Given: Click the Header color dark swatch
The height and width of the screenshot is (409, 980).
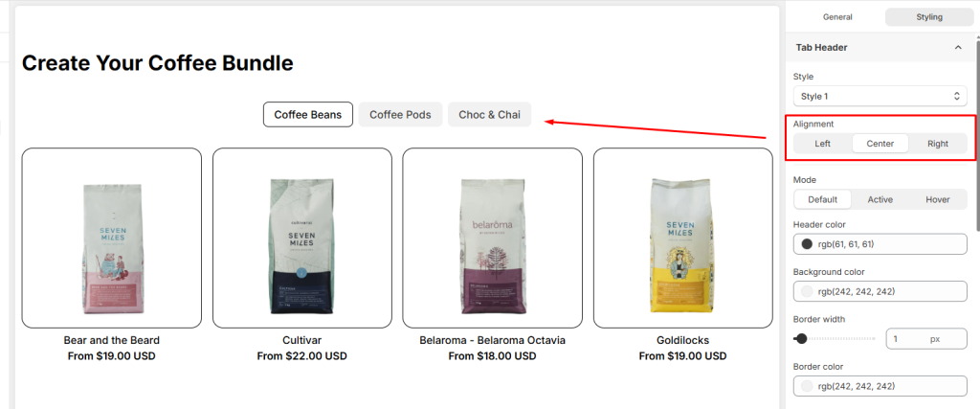Looking at the screenshot, I should pyautogui.click(x=807, y=244).
